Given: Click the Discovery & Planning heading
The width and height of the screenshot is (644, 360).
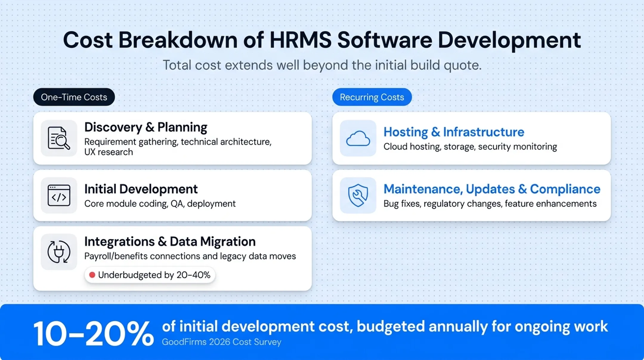Looking at the screenshot, I should (146, 127).
